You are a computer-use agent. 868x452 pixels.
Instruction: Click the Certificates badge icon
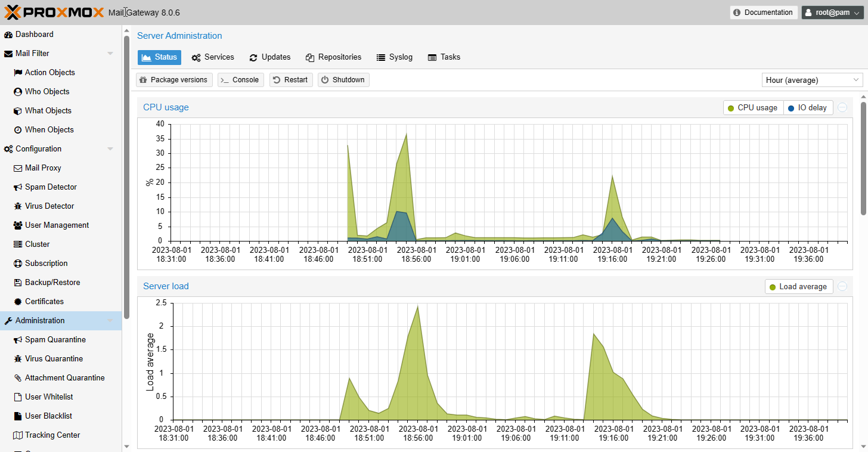pos(18,302)
